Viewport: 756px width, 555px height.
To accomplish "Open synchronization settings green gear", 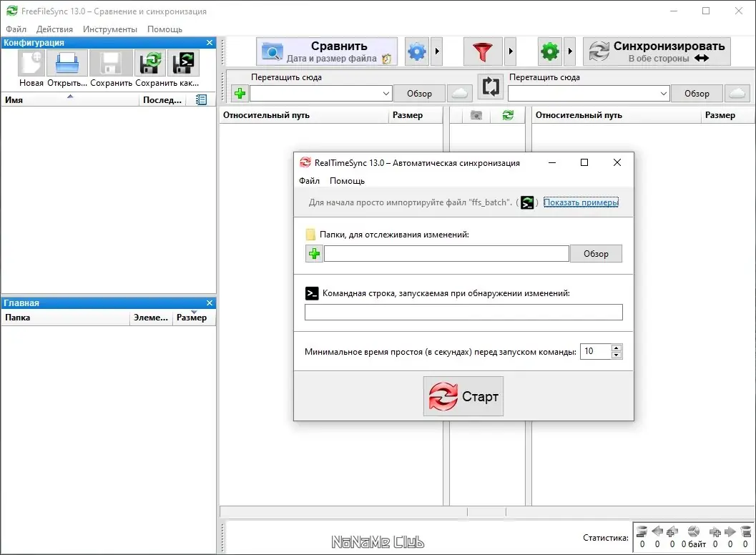I will coord(549,51).
